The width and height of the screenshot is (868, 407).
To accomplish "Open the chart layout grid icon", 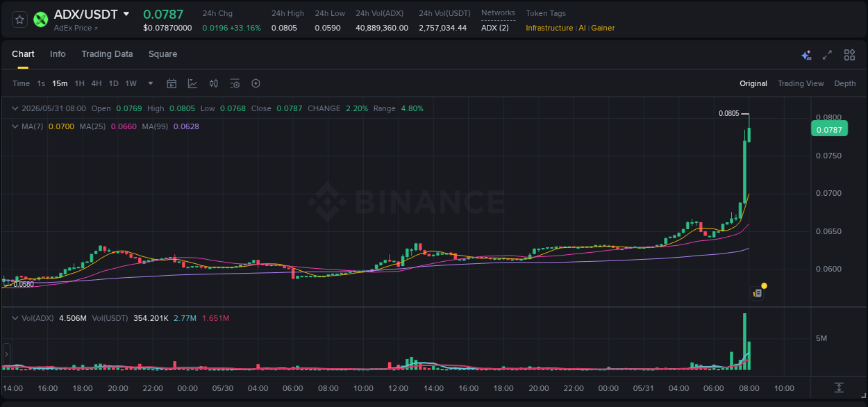I will click(x=849, y=55).
